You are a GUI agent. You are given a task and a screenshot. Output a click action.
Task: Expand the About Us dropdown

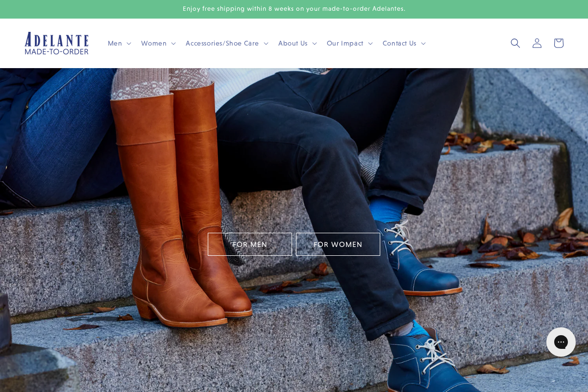point(315,44)
